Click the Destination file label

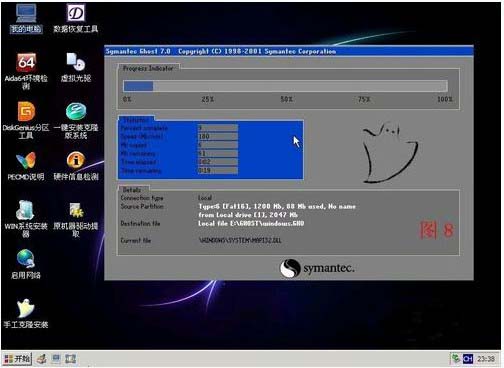pyautogui.click(x=140, y=223)
